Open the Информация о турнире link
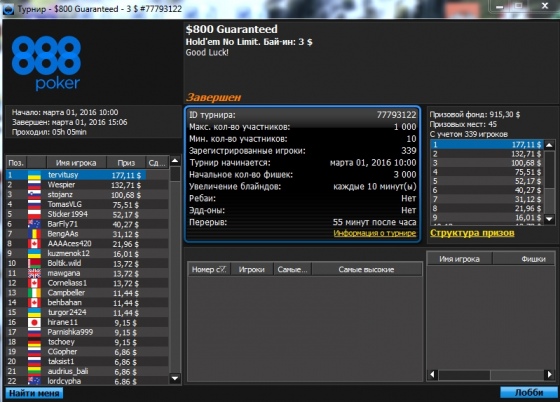The image size is (560, 402). click(375, 233)
